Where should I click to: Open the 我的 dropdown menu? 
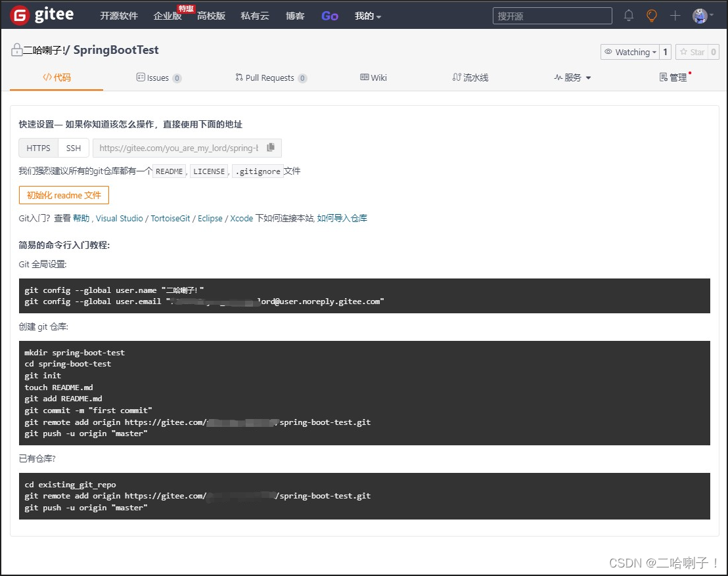tap(368, 16)
